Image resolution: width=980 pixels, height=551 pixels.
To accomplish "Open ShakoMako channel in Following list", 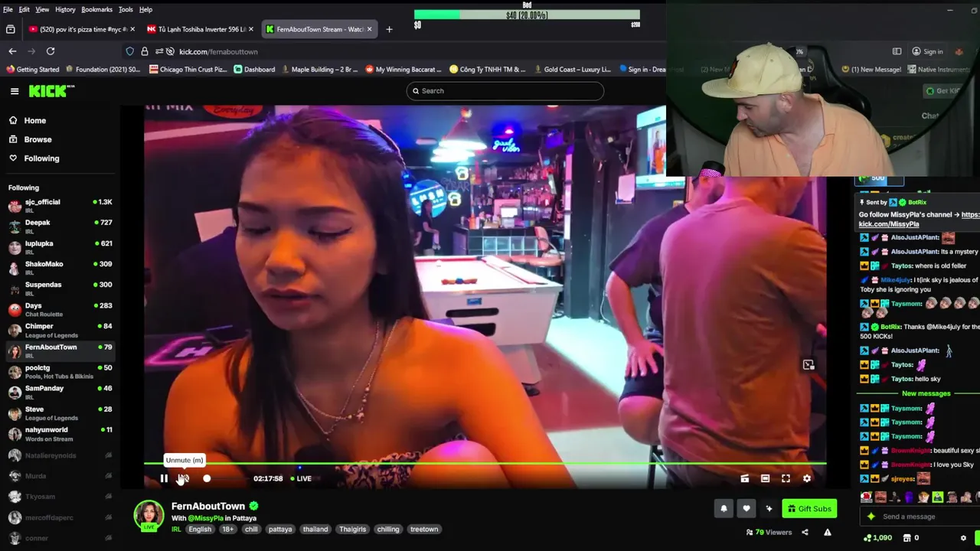I will click(60, 267).
